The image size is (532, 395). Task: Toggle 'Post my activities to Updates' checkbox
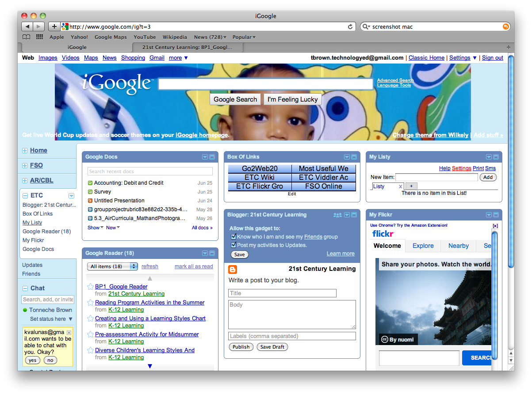(233, 245)
